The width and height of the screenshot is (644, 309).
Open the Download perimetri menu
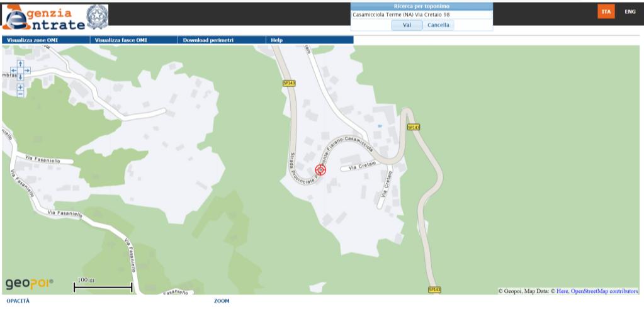click(x=208, y=40)
